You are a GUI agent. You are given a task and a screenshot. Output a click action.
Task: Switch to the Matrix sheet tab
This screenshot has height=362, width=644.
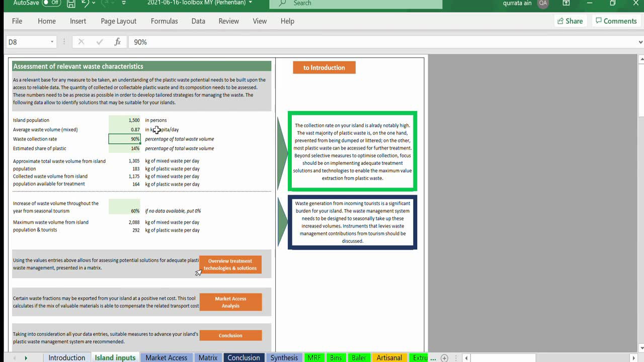click(208, 357)
